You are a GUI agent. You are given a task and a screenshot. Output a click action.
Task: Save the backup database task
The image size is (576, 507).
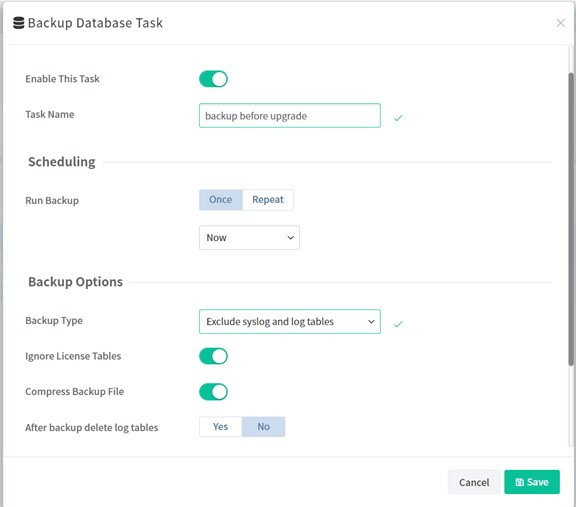coord(532,482)
